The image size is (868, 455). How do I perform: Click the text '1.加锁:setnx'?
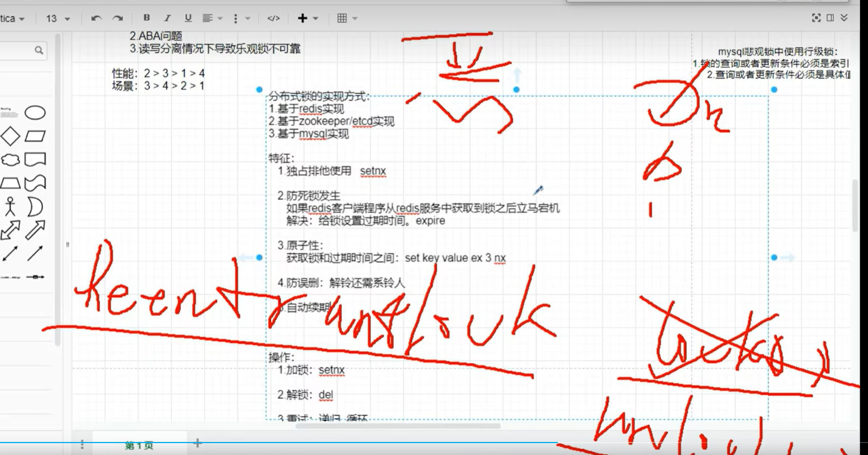[311, 370]
